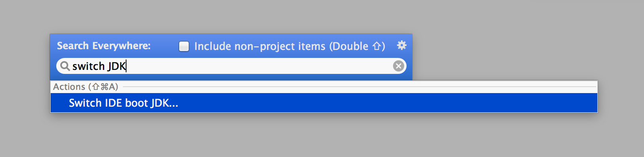Click the separator line beside the Actions header

point(359,87)
